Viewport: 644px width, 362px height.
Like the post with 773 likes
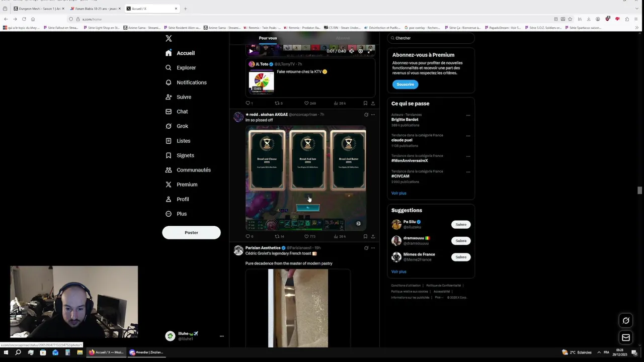(x=309, y=236)
